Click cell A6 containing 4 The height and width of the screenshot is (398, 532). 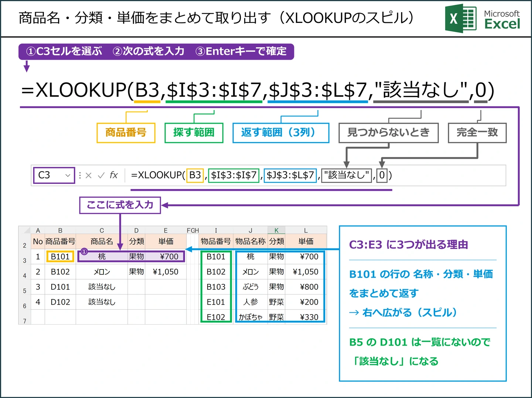[38, 302]
